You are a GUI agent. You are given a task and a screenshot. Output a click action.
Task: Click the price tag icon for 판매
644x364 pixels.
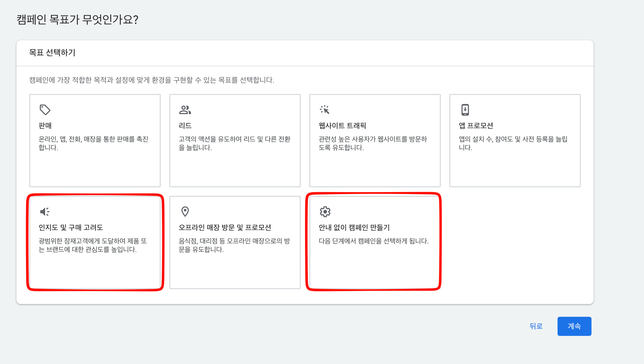pos(45,110)
